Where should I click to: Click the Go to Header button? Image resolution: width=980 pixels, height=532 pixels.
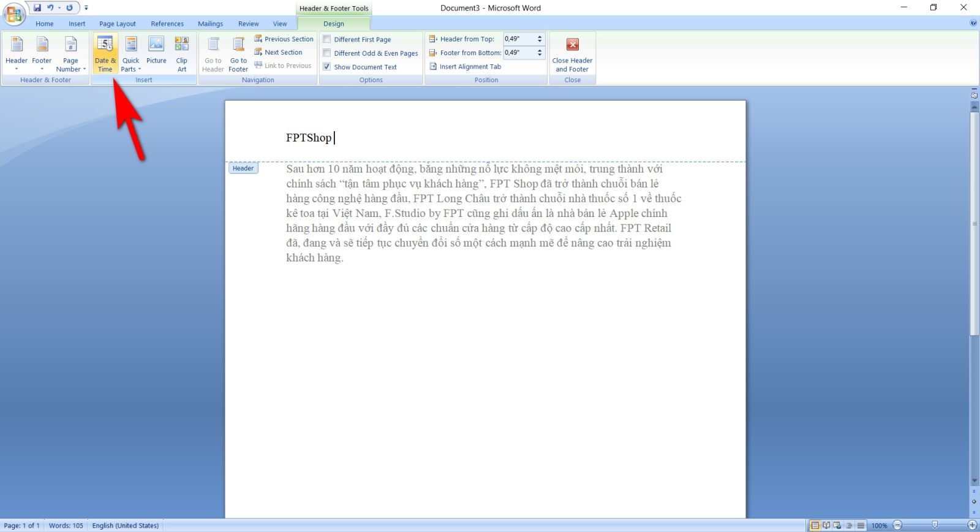[x=213, y=54]
